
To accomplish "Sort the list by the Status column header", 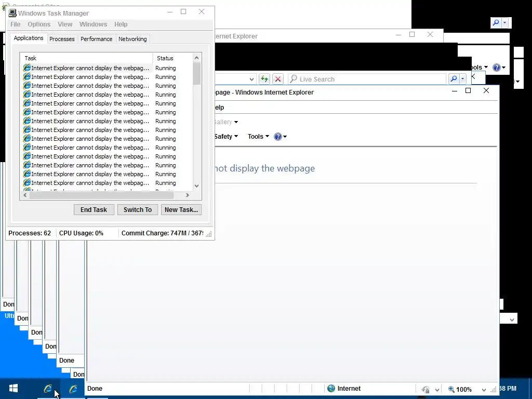I will [x=172, y=58].
